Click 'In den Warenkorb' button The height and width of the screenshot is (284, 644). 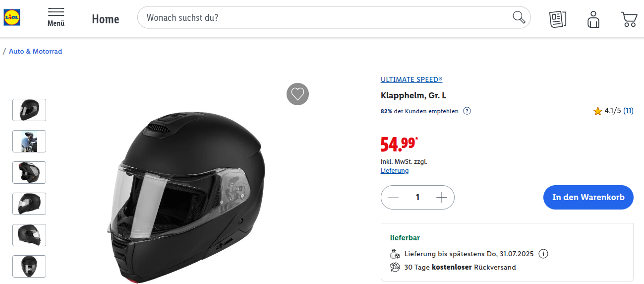[x=588, y=197]
